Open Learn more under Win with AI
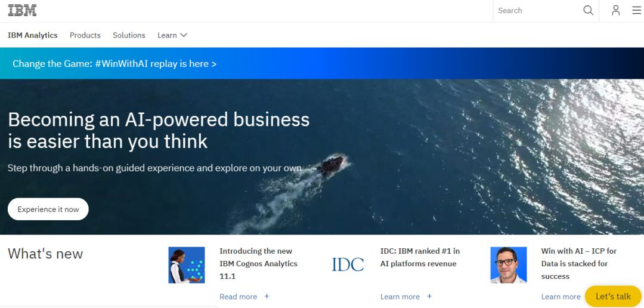Screen dimensions: 644x308 point(561,297)
